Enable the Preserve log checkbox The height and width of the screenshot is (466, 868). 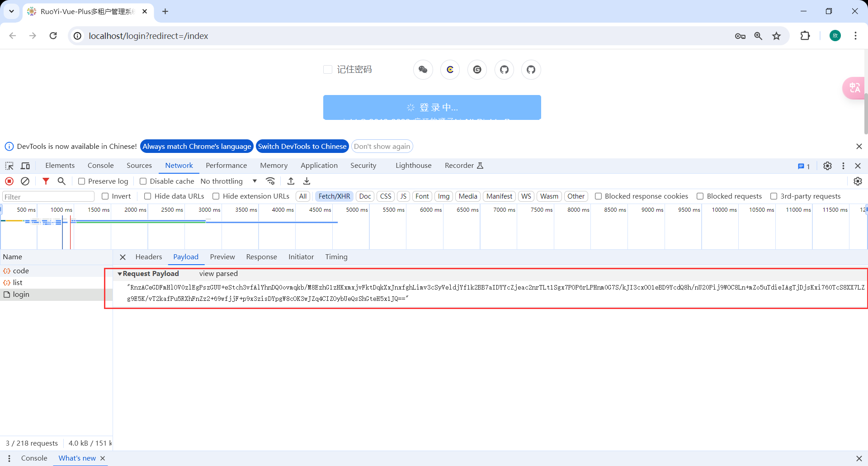click(82, 181)
